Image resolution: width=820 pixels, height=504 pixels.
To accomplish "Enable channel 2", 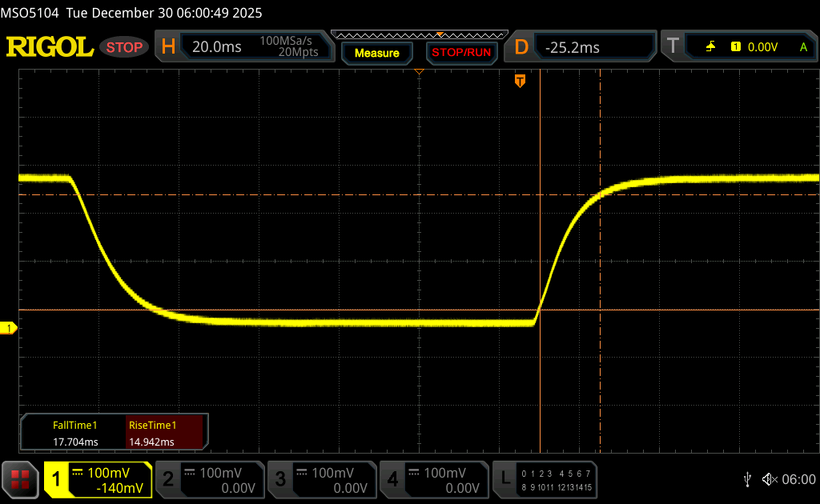I will [x=210, y=479].
